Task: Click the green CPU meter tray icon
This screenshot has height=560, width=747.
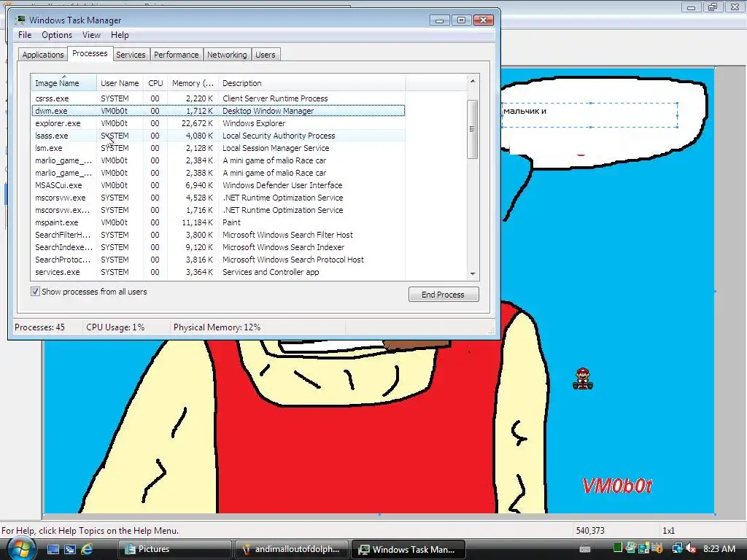Action: click(618, 548)
